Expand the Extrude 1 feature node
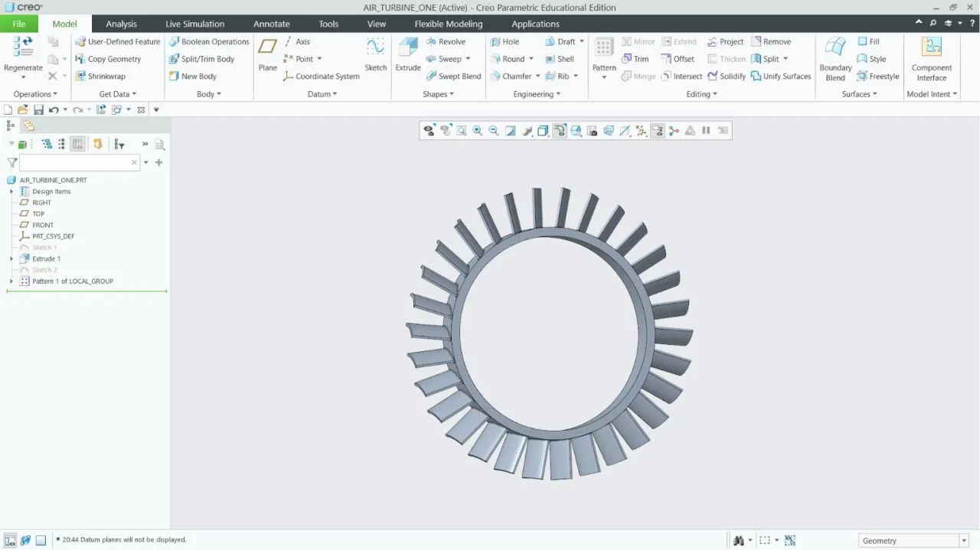Image resolution: width=980 pixels, height=550 pixels. [11, 259]
